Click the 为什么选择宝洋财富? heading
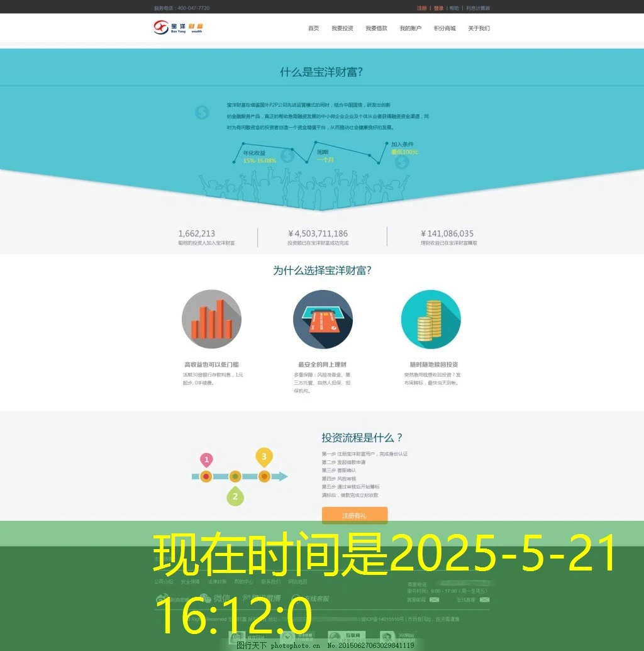 coord(322,270)
